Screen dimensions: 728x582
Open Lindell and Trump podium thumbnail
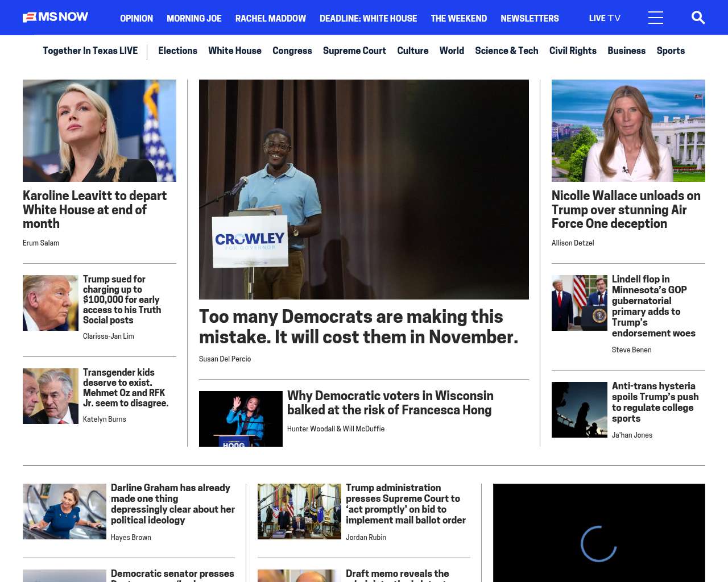click(580, 303)
